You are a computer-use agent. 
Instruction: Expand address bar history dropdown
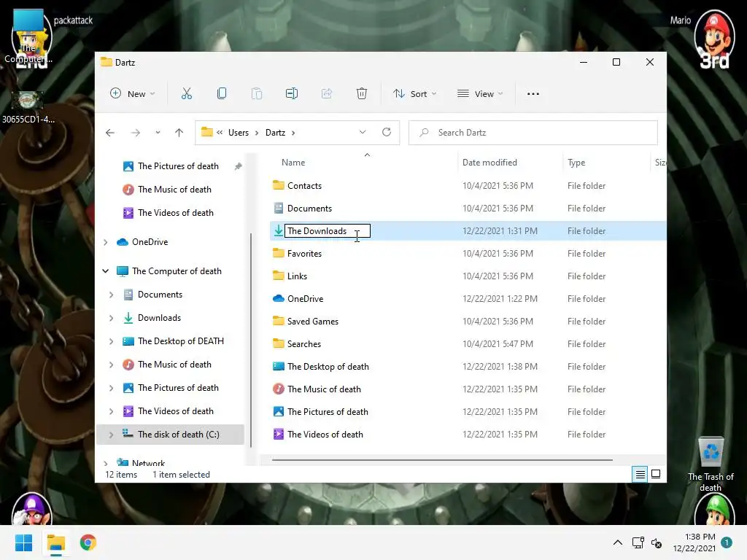coord(363,133)
